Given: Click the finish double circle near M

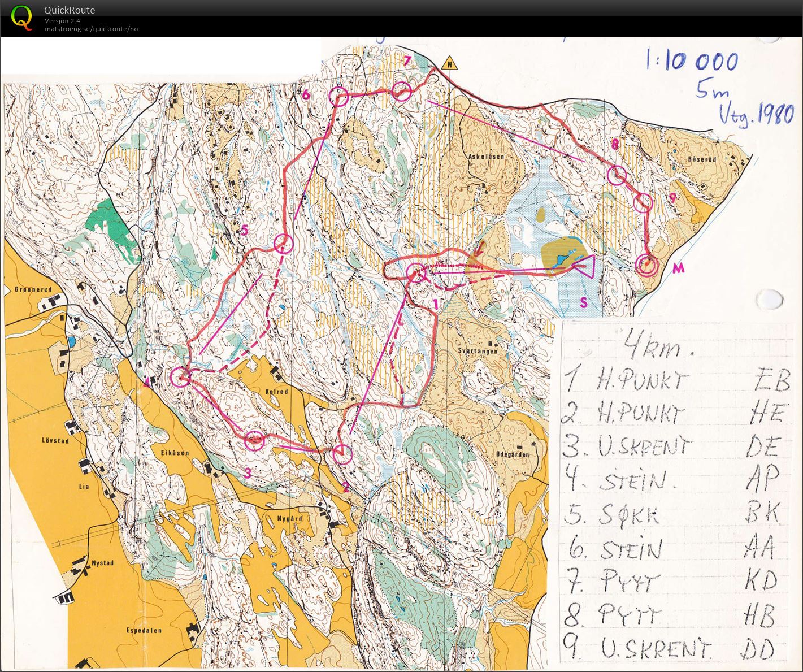Looking at the screenshot, I should [x=647, y=265].
